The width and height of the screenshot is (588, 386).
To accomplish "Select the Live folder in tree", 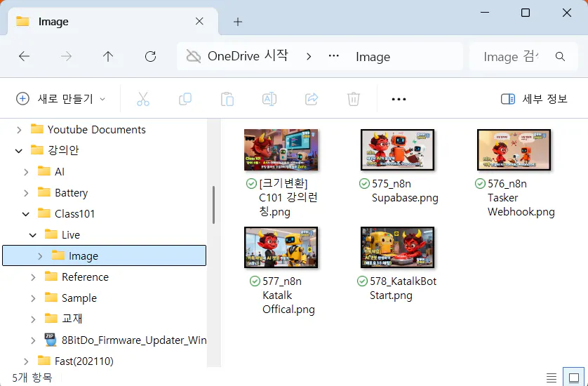I will [71, 235].
